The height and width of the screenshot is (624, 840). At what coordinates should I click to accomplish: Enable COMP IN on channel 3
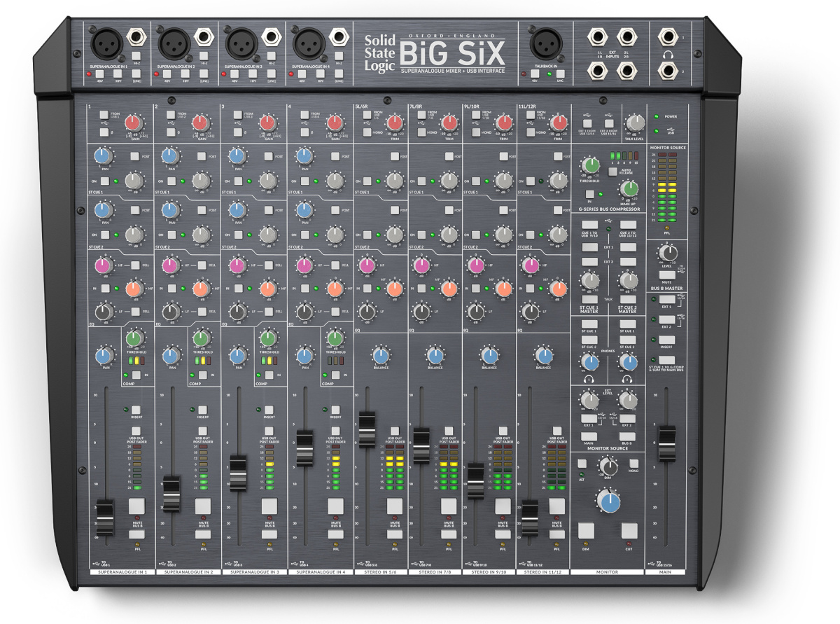[268, 375]
